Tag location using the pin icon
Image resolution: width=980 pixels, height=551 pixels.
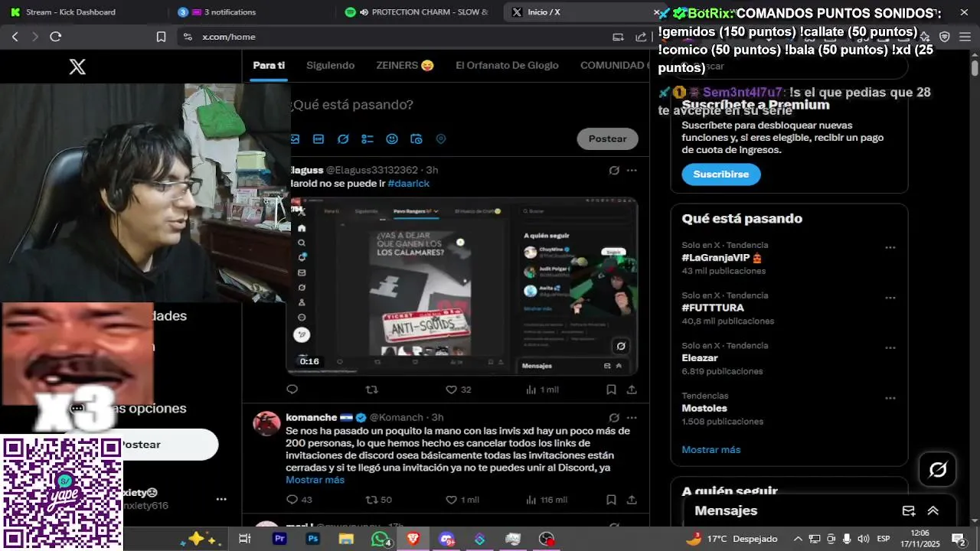coord(441,139)
